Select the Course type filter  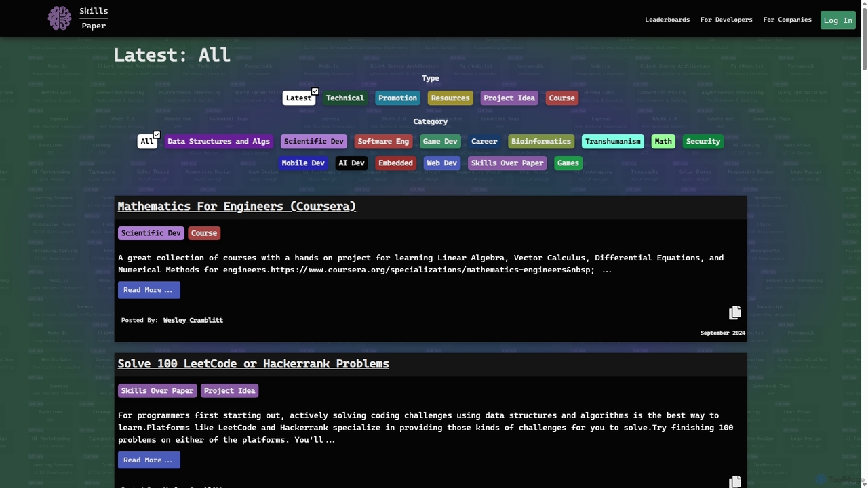561,98
